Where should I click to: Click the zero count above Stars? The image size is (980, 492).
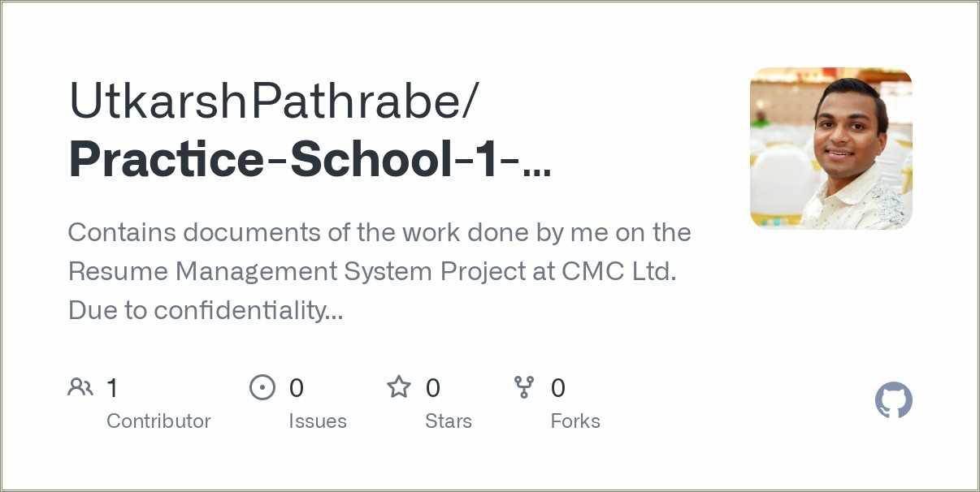(x=433, y=388)
